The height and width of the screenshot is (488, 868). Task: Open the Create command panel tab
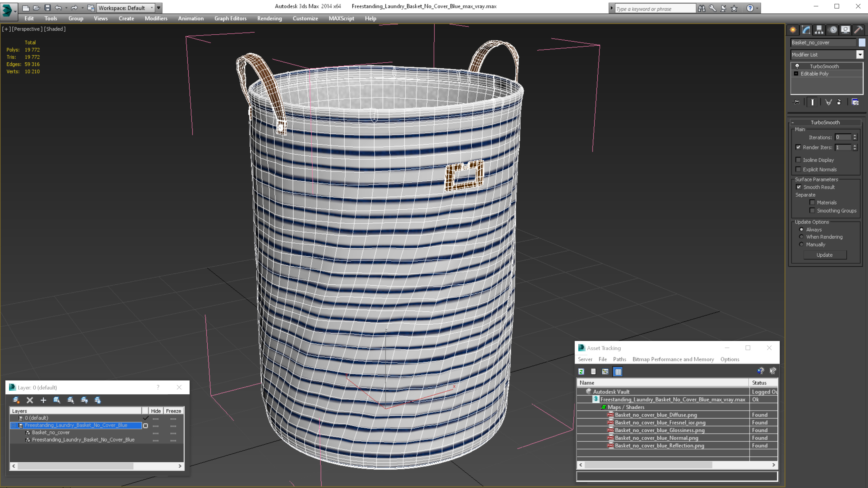pyautogui.click(x=793, y=30)
